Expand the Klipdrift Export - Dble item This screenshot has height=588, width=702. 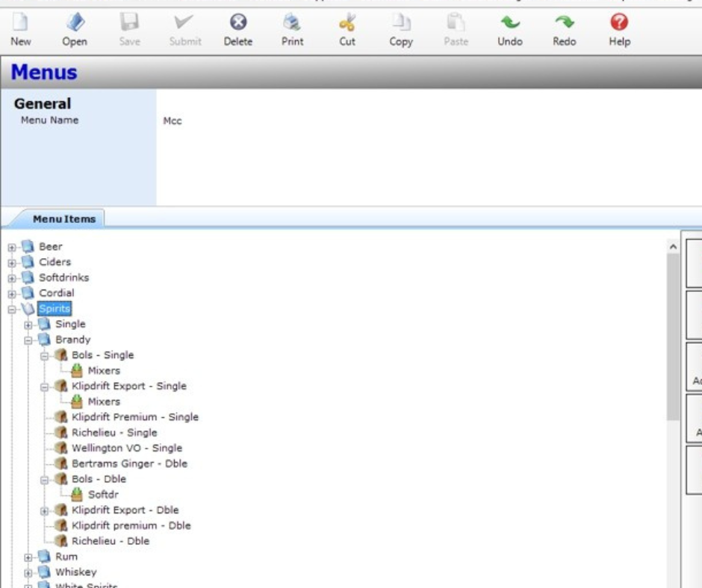tap(45, 511)
